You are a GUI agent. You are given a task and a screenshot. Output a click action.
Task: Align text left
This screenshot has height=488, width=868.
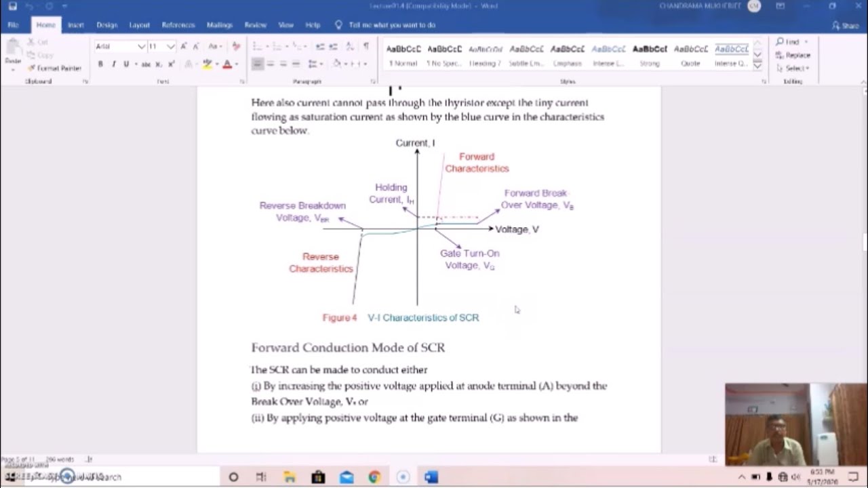point(257,64)
